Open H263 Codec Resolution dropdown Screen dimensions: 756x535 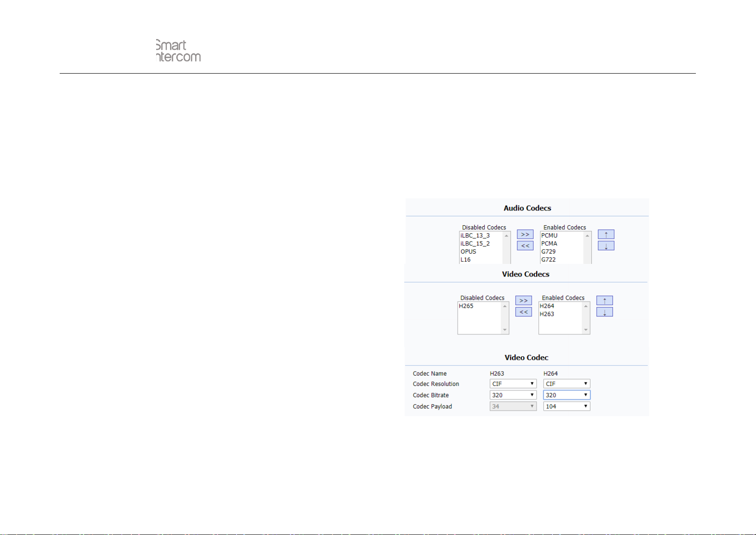coord(513,384)
